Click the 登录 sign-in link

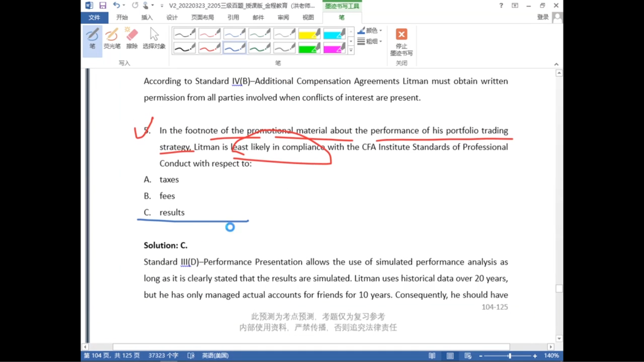pos(543,17)
